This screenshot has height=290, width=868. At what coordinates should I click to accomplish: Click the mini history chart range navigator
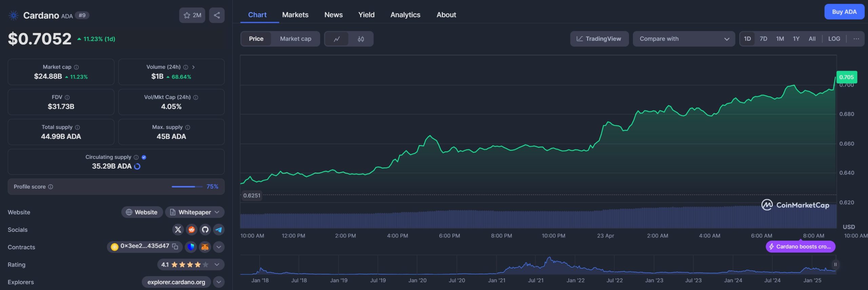(x=538, y=265)
